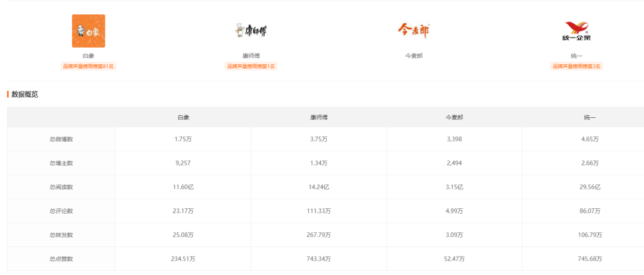The width and height of the screenshot is (644, 275).
Task: Select the 总阅读数 row label
Action: click(x=61, y=187)
